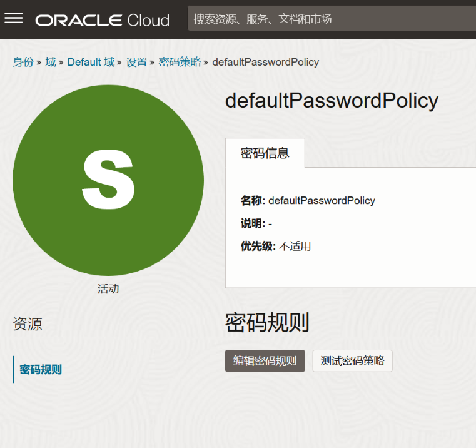Viewport: 476px width, 448px height.
Task: Click the 优先级 value 不适用
Action: click(295, 246)
